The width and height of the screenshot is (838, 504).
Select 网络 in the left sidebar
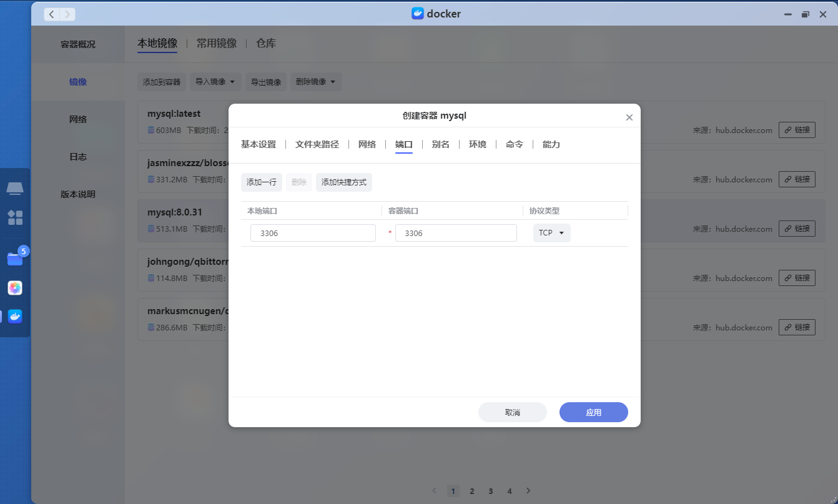point(78,119)
